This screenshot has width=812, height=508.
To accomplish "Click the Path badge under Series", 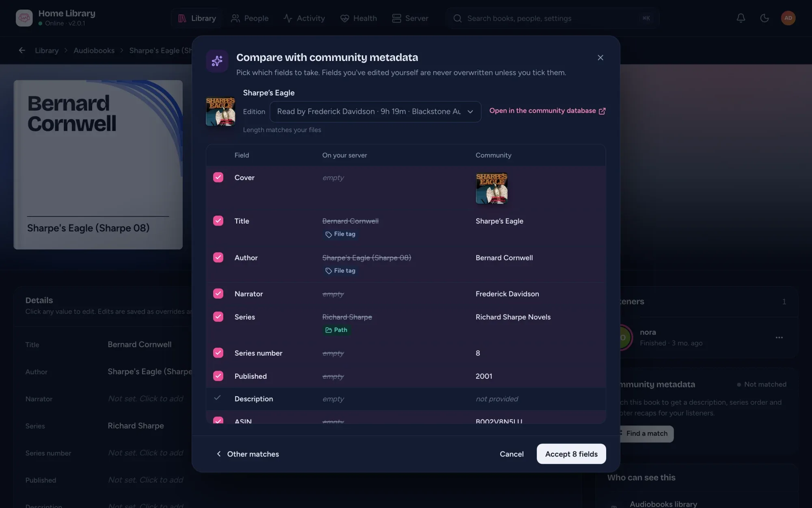I will tap(337, 330).
